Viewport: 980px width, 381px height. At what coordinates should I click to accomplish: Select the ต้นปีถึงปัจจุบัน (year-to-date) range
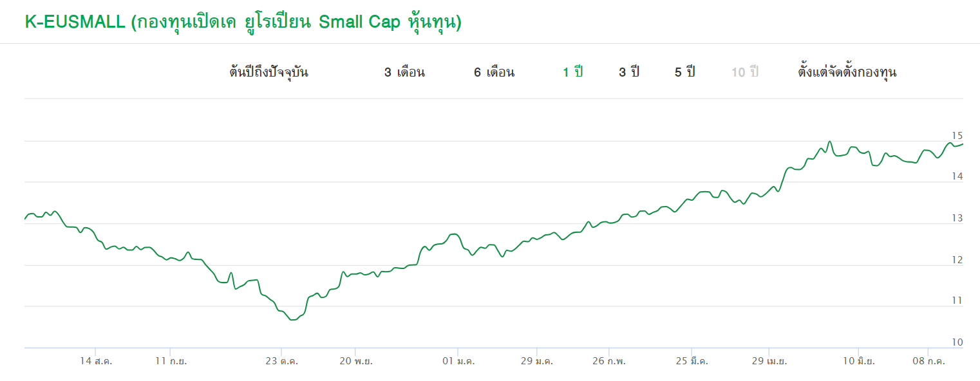(269, 72)
